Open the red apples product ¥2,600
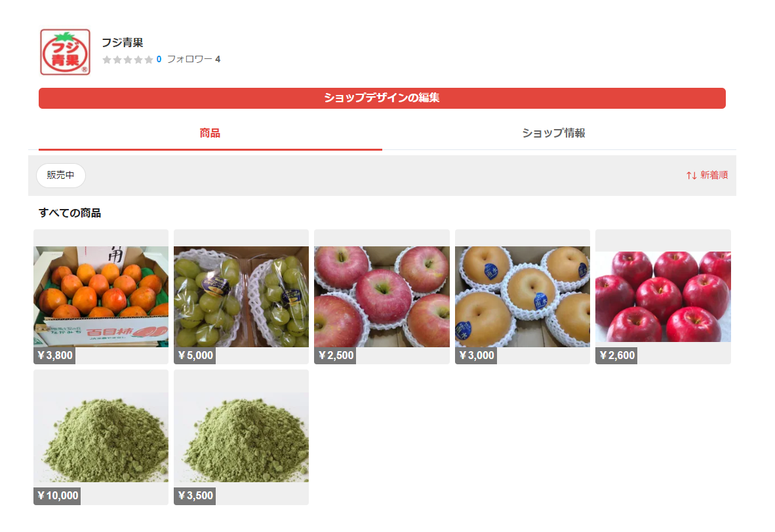 [x=663, y=297]
